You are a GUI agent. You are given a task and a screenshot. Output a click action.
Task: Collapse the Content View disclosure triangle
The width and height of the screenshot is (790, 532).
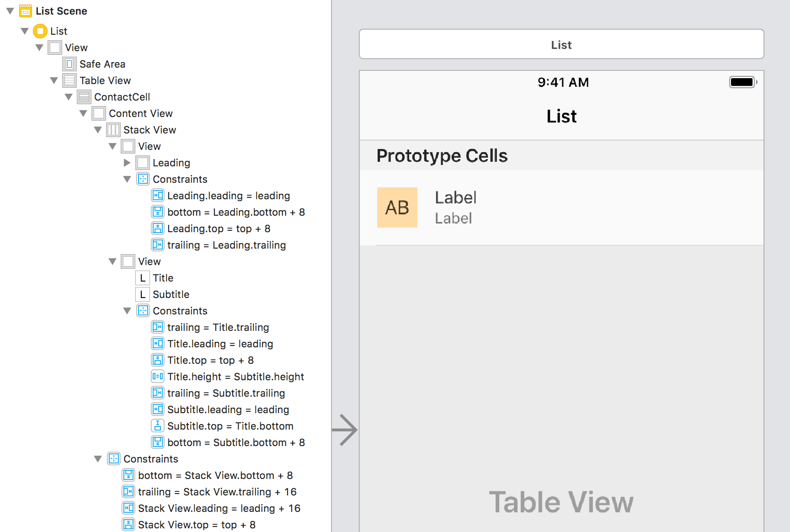pyautogui.click(x=83, y=113)
